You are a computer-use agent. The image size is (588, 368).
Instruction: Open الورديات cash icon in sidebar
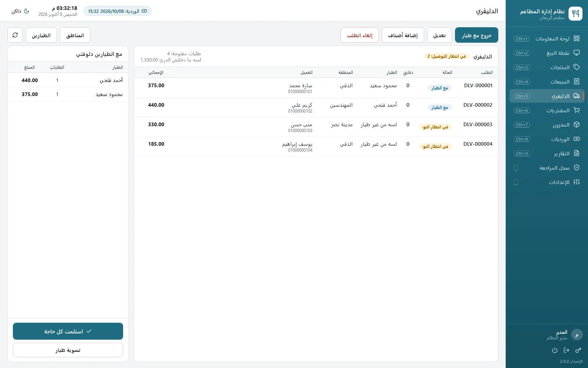[x=577, y=139]
